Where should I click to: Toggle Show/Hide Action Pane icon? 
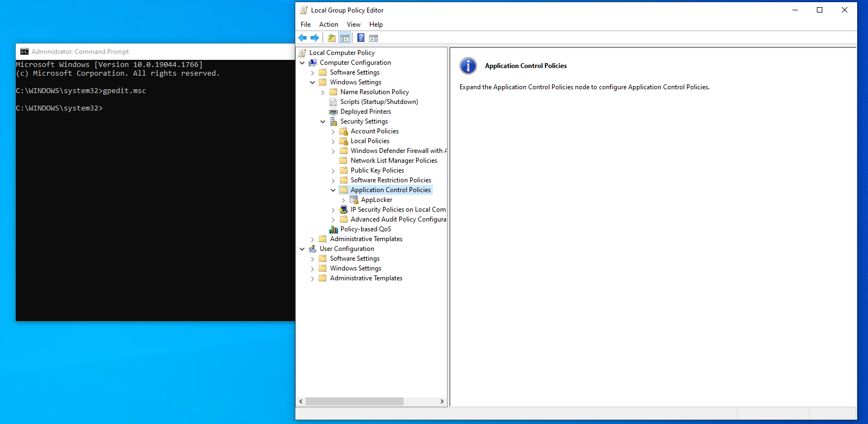coord(374,38)
